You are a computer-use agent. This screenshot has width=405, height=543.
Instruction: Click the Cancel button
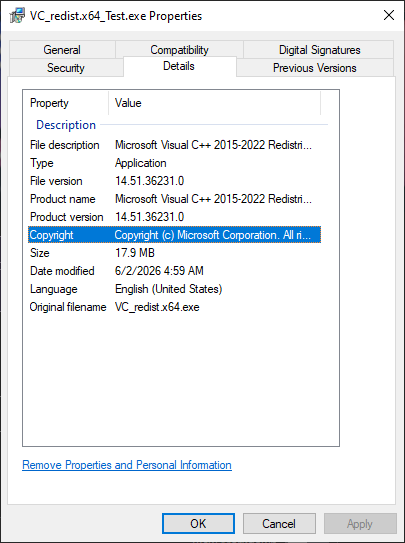pyautogui.click(x=279, y=524)
